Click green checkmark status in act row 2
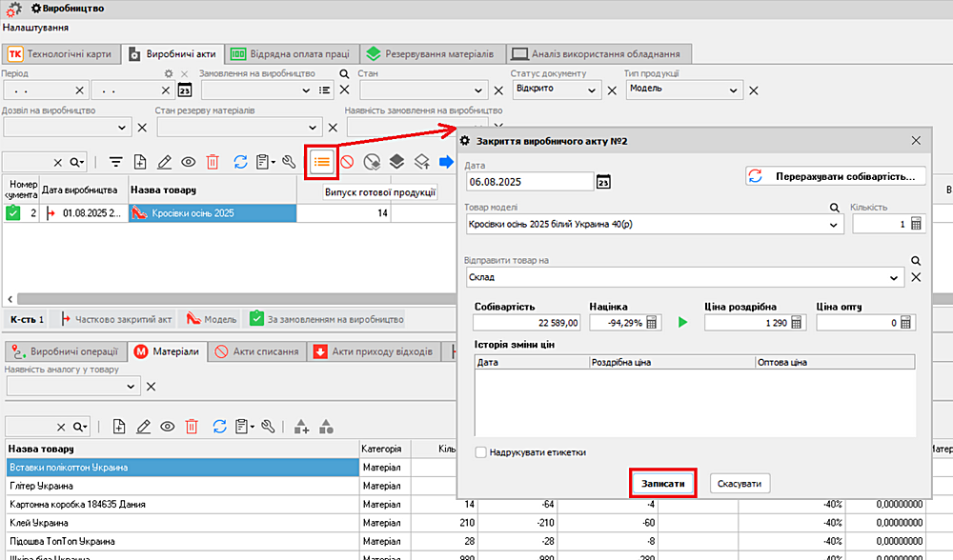 pos(13,213)
